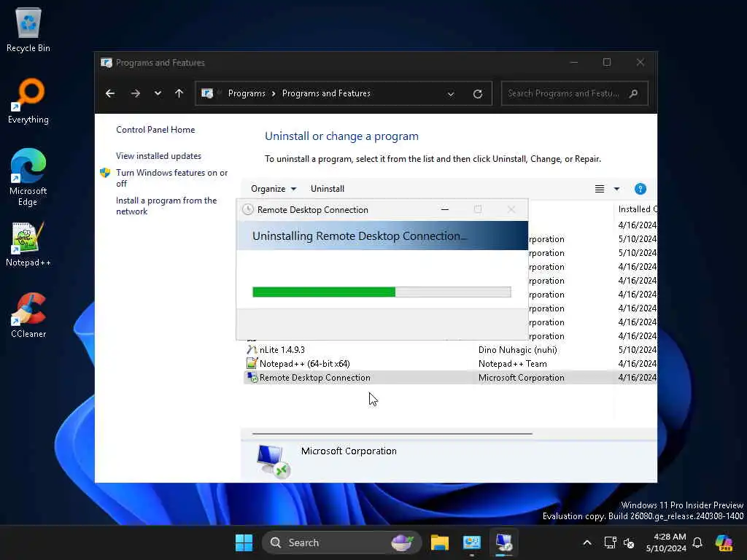The width and height of the screenshot is (747, 560).
Task: Click Dino Nuhagic (nuhi) publisher cell
Action: pos(517,349)
